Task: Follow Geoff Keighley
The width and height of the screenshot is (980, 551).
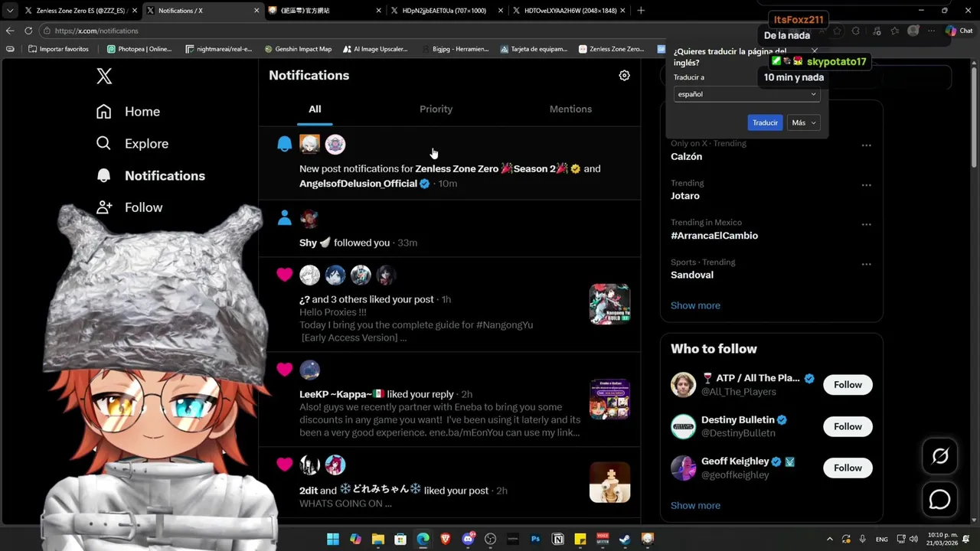Action: 848,468
